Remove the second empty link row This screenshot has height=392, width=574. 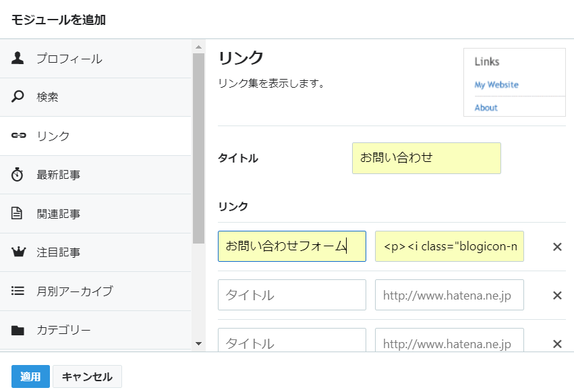557,296
